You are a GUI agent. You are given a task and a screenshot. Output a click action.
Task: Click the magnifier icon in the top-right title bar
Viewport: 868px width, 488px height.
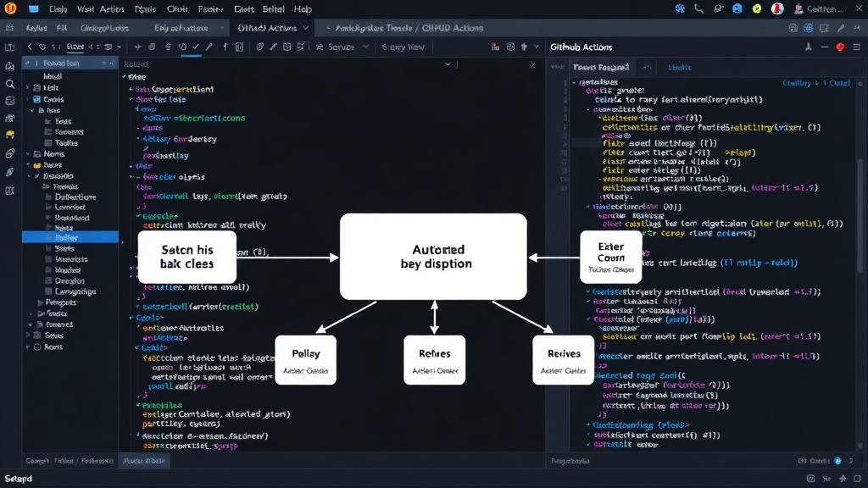[x=699, y=8]
